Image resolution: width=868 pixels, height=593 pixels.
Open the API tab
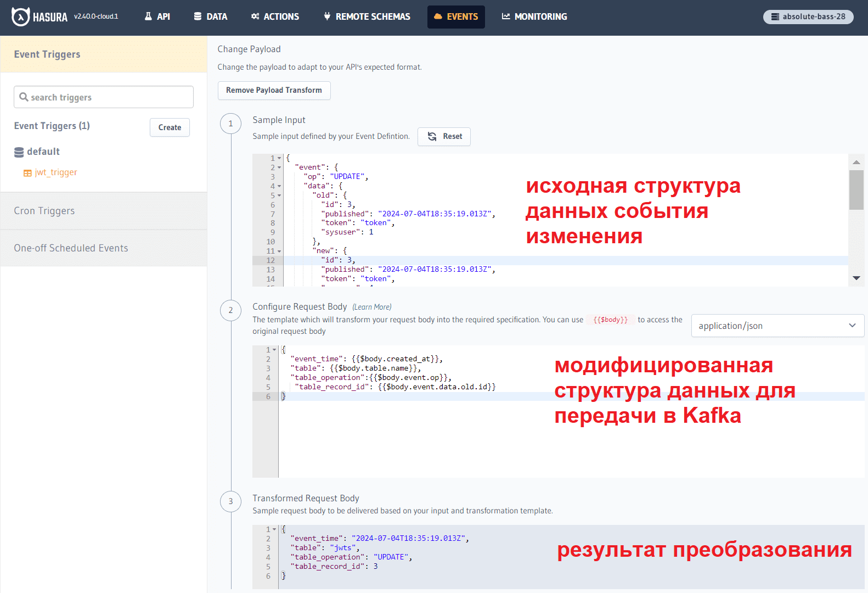point(157,17)
